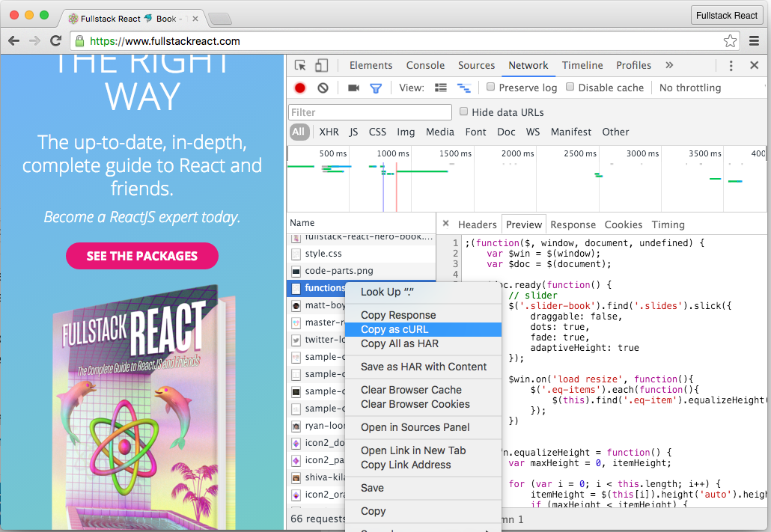Close the Fullstack React browser tab

click(x=195, y=19)
